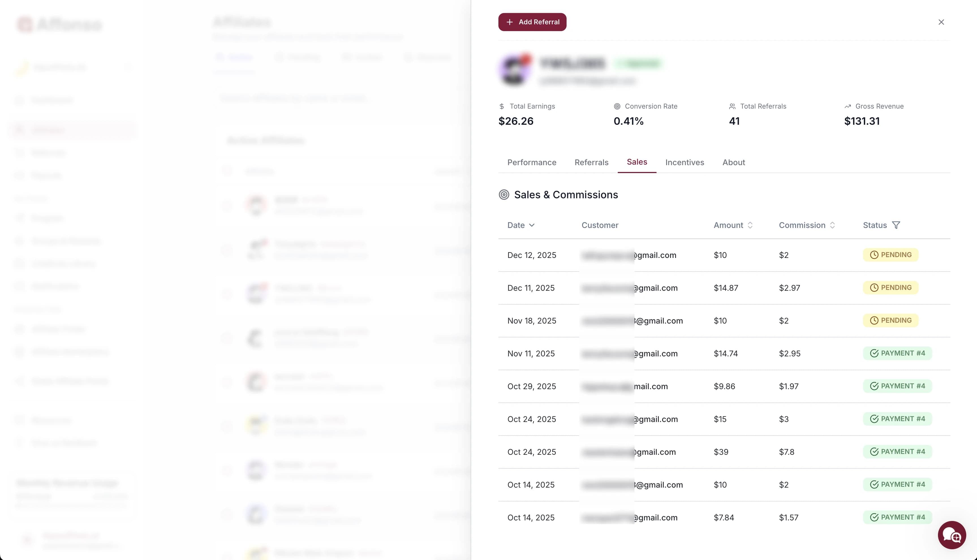Click the clock icon on the Dec 12 PENDING badge
This screenshot has width=977, height=560.
874,255
